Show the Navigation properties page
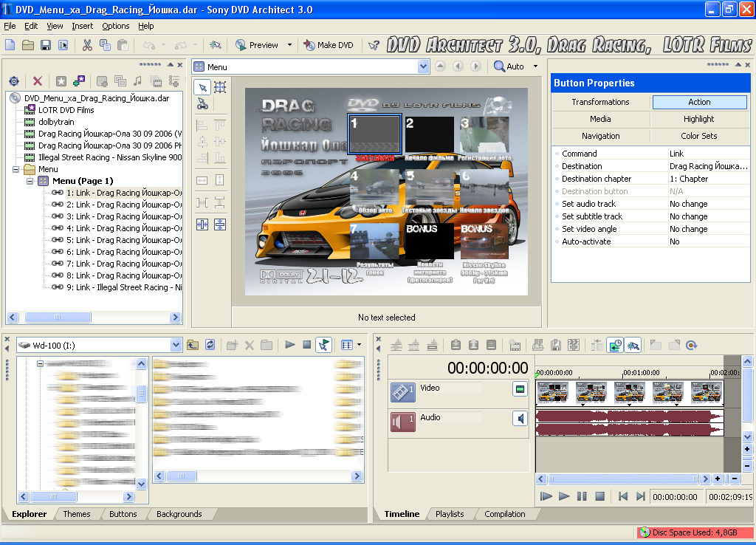756x545 pixels. [x=601, y=136]
